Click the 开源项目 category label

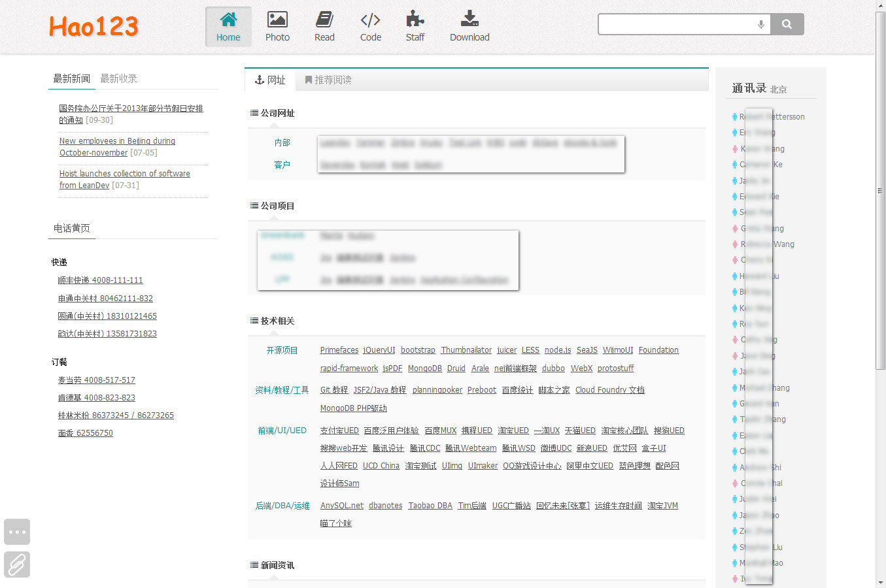click(282, 351)
